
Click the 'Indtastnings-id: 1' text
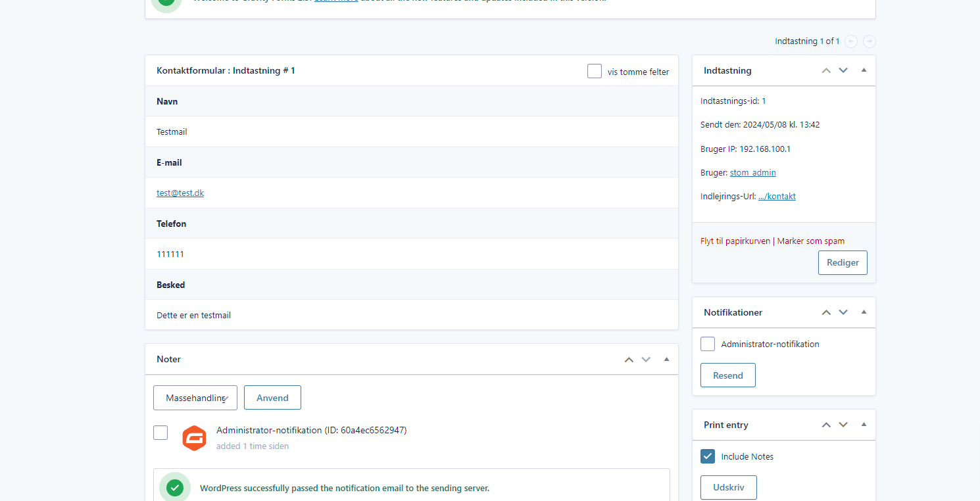coord(733,101)
